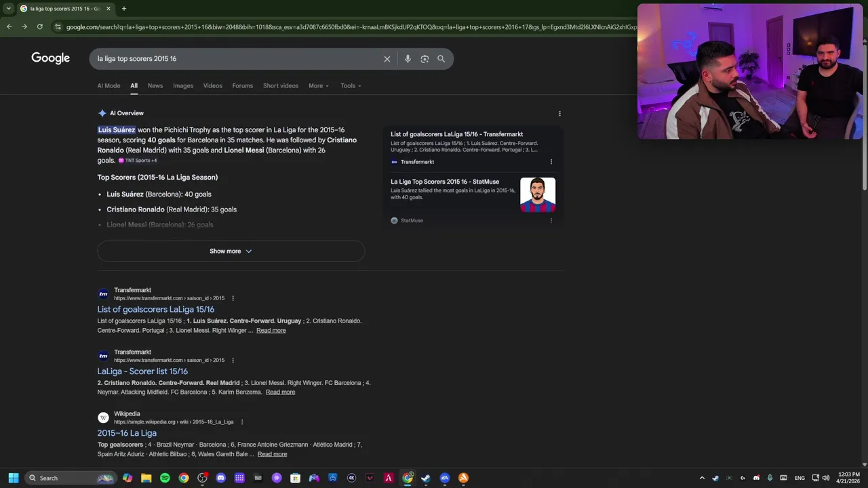
Task: Open the clock and date panel
Action: 848,478
